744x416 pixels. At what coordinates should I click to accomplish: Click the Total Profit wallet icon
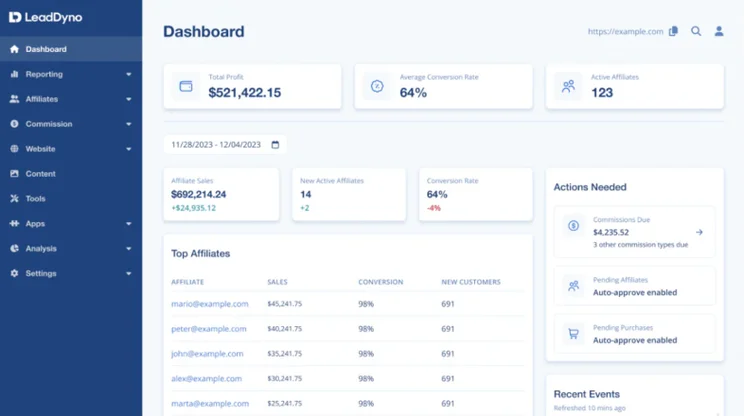point(186,86)
